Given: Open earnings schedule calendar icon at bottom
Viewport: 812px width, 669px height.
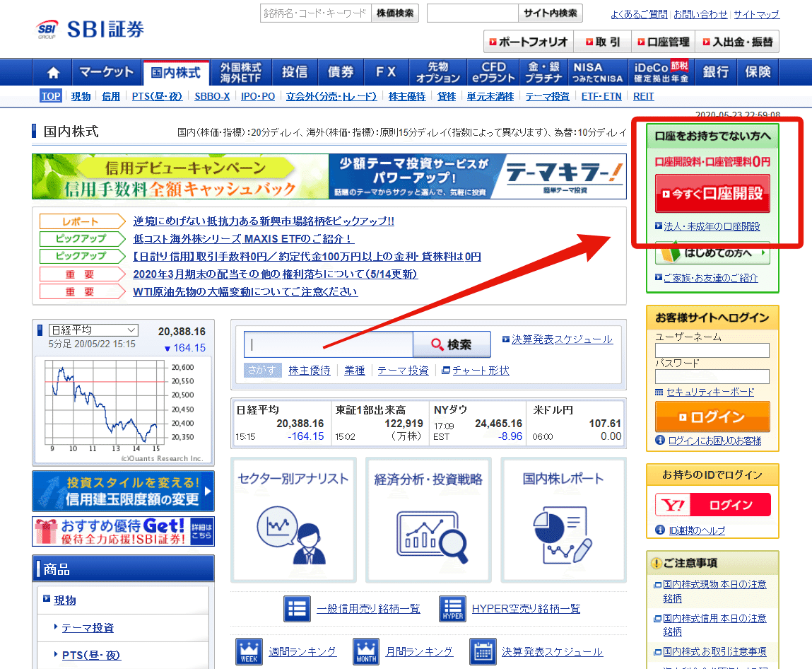Looking at the screenshot, I should (483, 651).
